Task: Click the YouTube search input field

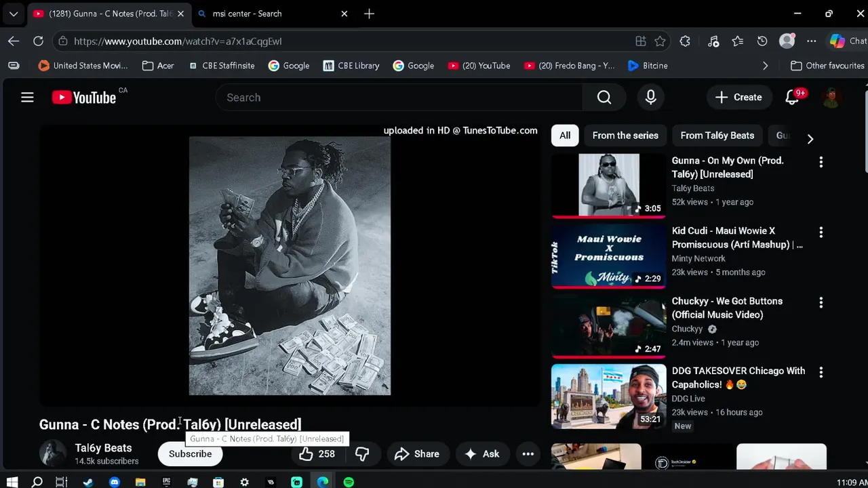Action: (399, 98)
